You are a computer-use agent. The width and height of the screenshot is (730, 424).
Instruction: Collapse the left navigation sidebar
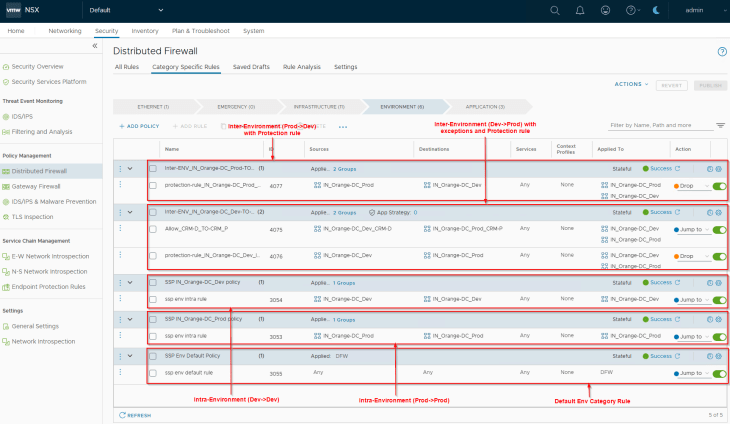[x=95, y=46]
